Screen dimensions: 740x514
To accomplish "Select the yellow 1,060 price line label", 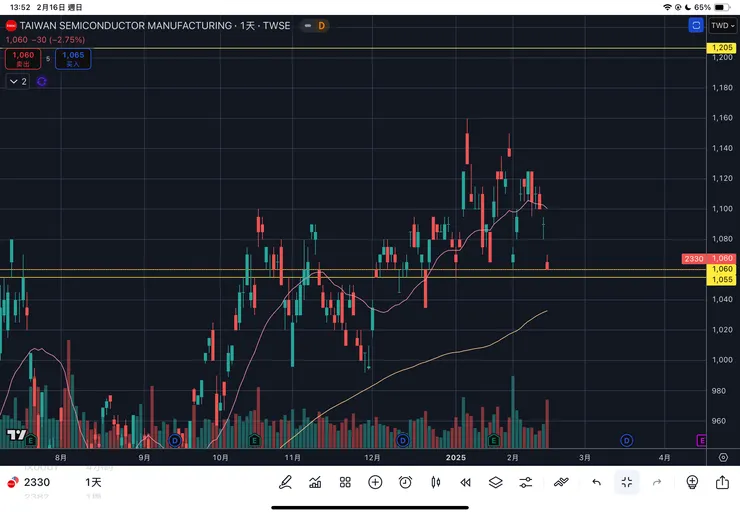I will pos(722,269).
